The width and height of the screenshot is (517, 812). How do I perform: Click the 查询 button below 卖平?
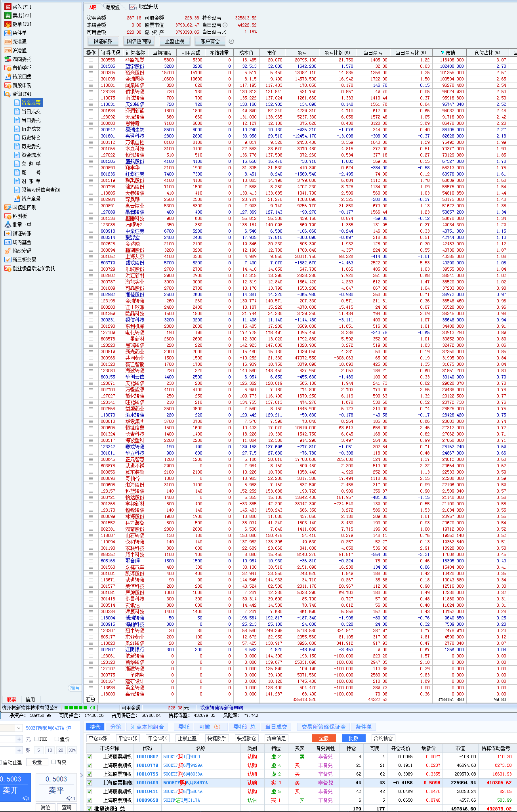click(67, 807)
